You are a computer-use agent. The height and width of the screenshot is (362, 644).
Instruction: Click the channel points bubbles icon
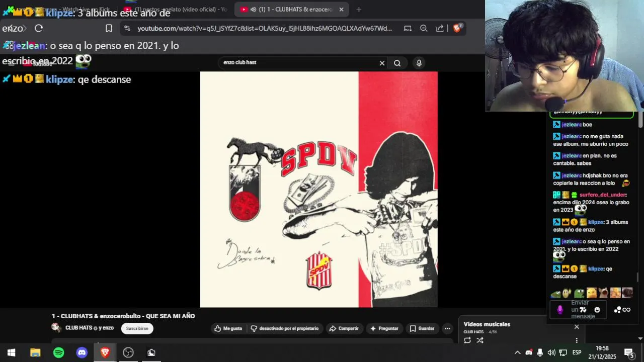coord(617,310)
